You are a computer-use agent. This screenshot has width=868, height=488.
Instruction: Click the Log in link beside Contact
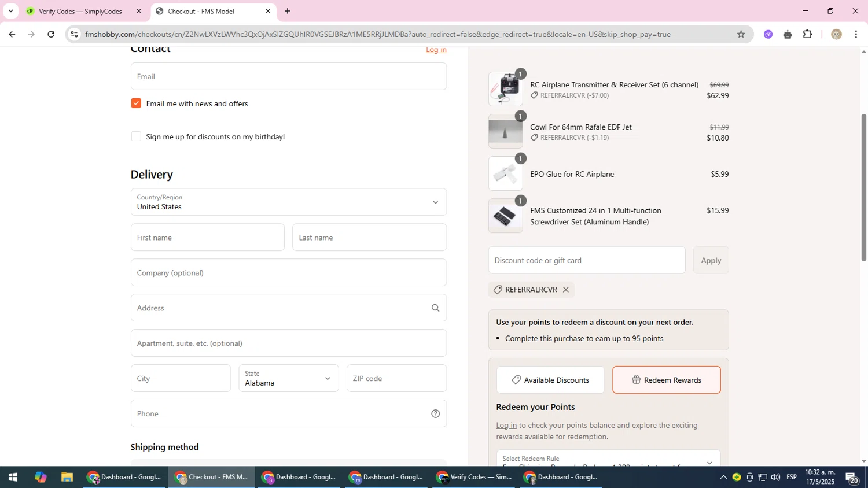click(436, 50)
